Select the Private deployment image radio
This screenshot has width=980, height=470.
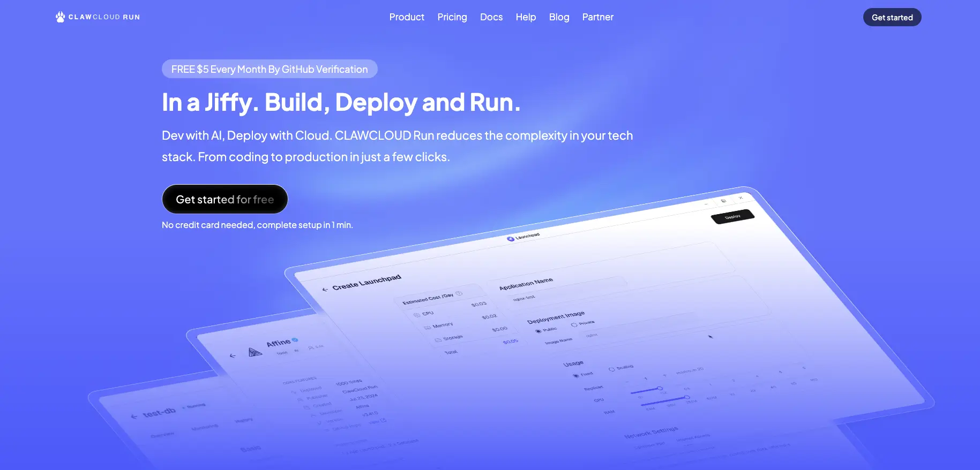[574, 325]
